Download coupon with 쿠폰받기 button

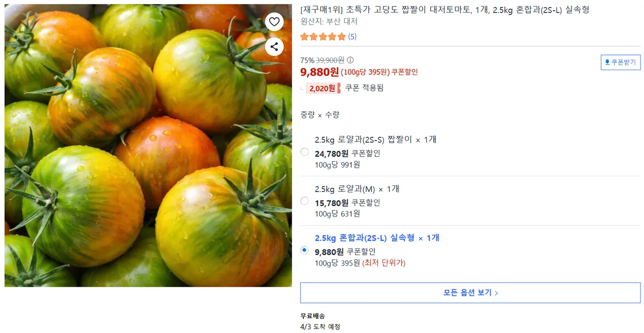[x=620, y=62]
